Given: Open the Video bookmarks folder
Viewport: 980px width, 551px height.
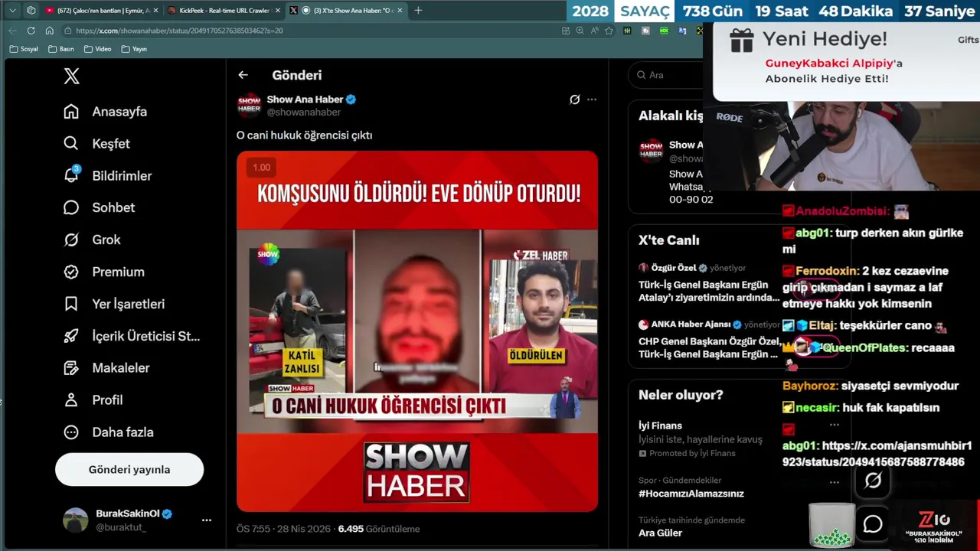Looking at the screenshot, I should 98,49.
